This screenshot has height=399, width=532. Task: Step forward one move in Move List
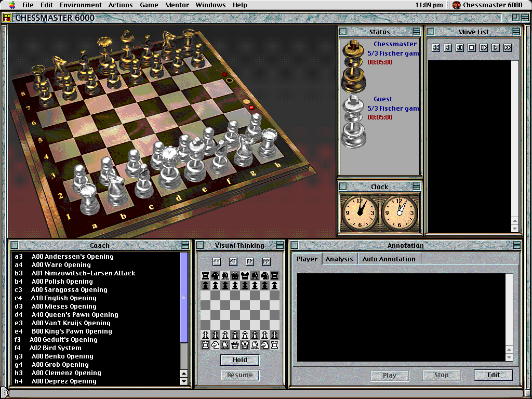[484, 47]
